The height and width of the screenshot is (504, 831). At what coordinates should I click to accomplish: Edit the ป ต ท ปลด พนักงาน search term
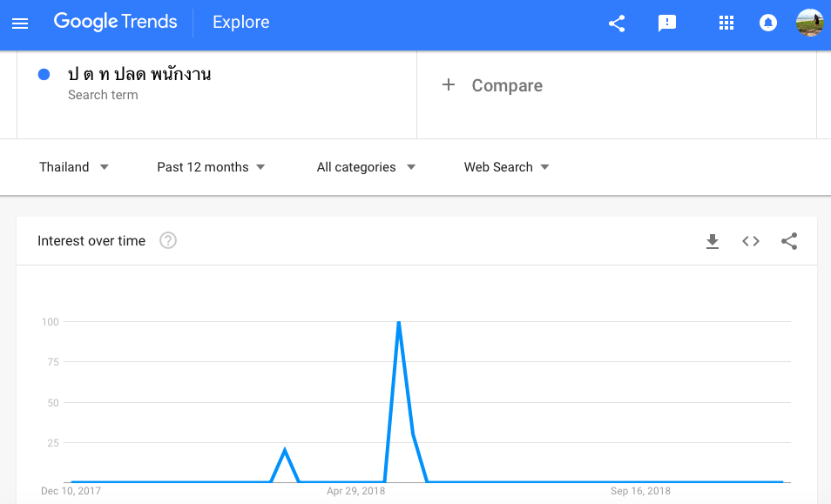[139, 74]
